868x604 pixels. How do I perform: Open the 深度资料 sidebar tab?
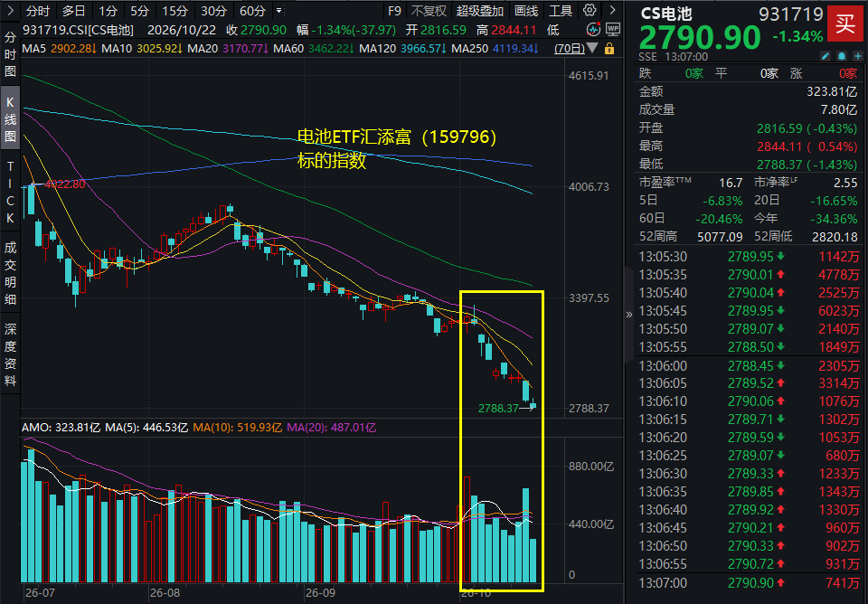click(x=10, y=354)
